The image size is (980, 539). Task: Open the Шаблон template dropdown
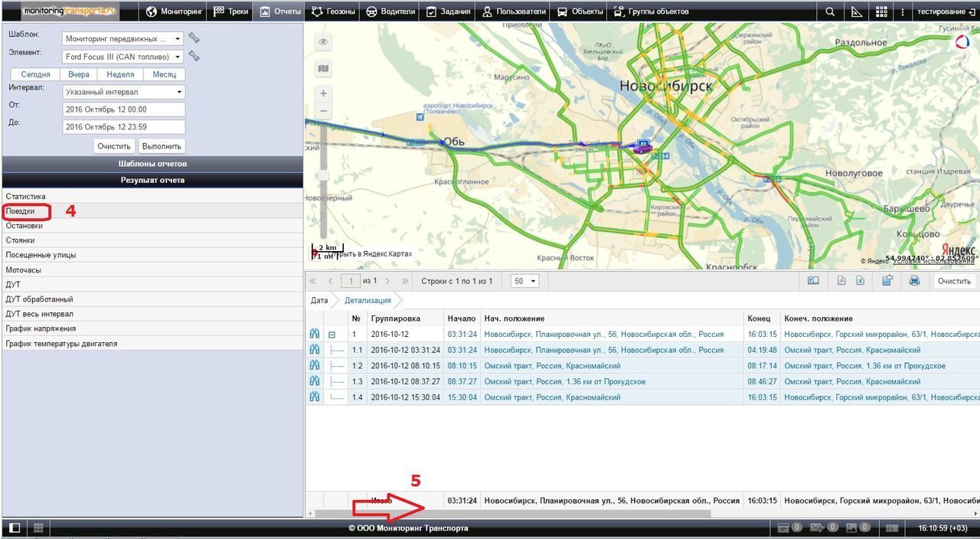(123, 38)
